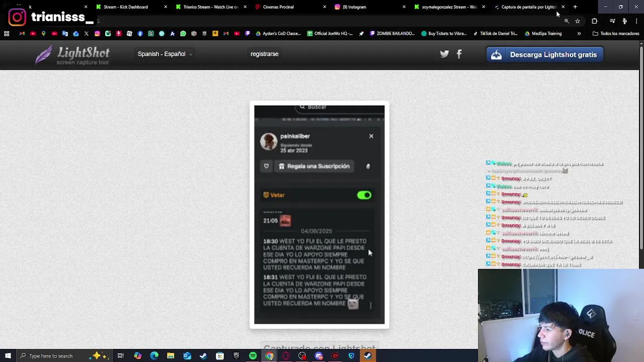
Task: Click the prnt.sc link in chat overlay
Action: point(557,257)
